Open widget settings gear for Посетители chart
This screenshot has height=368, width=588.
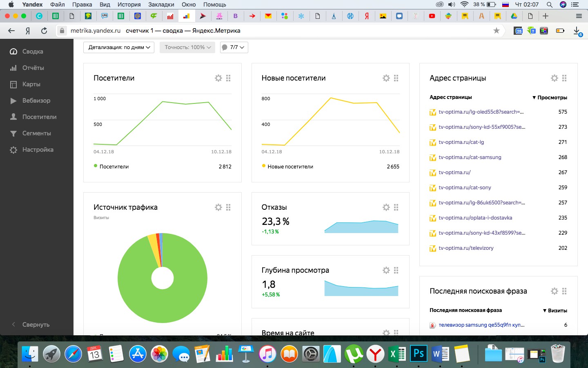[x=218, y=78]
